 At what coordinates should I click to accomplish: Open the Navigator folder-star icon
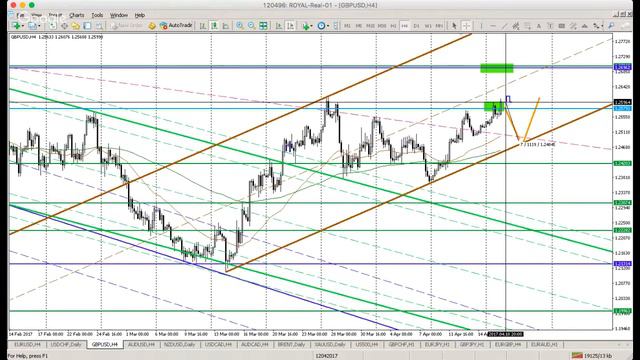tap(76, 26)
